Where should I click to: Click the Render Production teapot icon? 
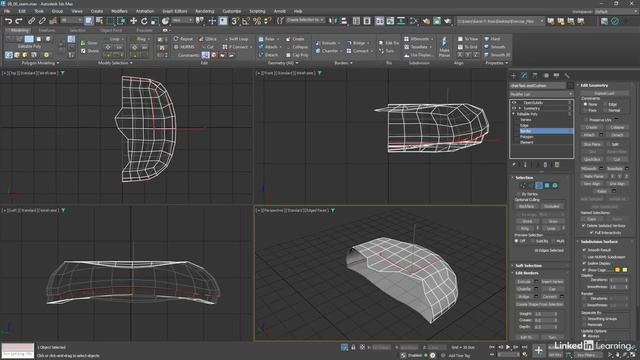[448, 20]
